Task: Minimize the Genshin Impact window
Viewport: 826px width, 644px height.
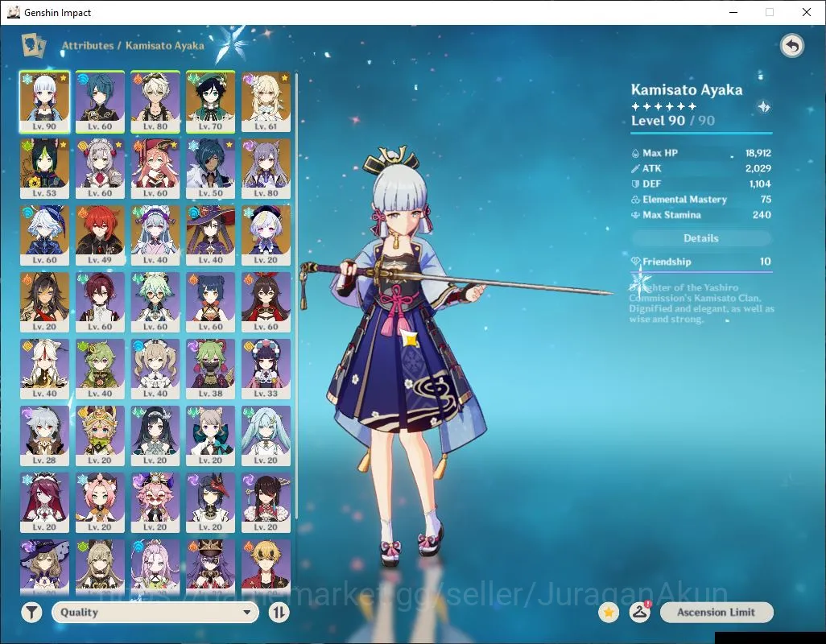Action: 733,12
